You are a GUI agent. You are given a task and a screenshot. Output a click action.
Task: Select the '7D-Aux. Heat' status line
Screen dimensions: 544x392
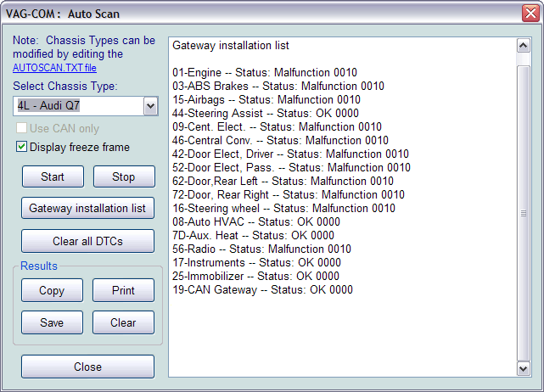point(253,235)
